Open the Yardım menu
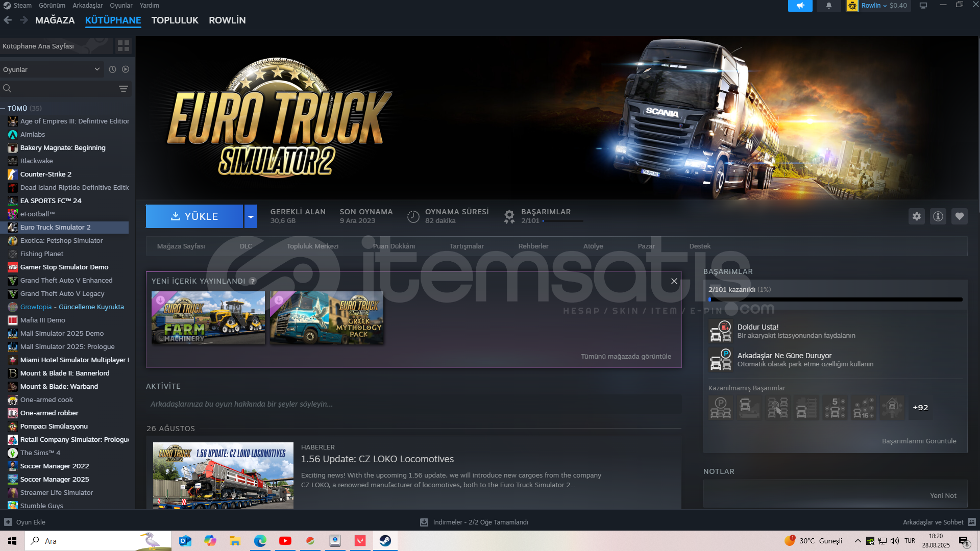This screenshot has width=980, height=551. 150,5
